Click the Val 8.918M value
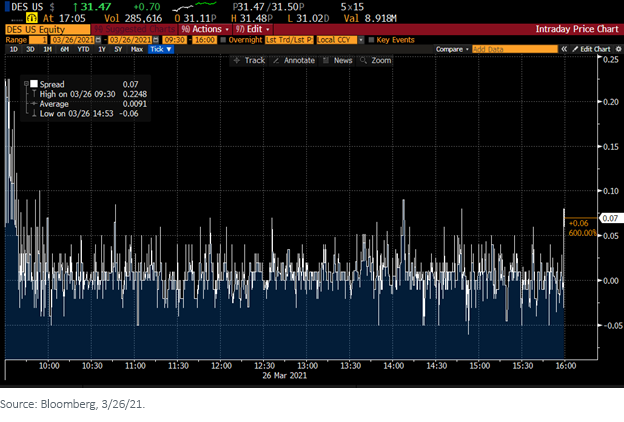This screenshot has width=624, height=422. 370,18
